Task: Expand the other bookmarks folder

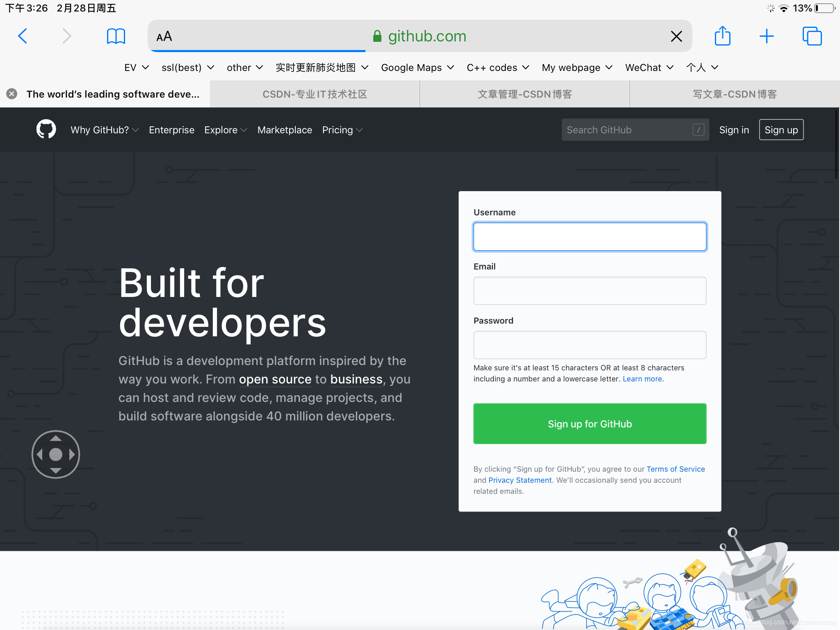Action: point(245,67)
